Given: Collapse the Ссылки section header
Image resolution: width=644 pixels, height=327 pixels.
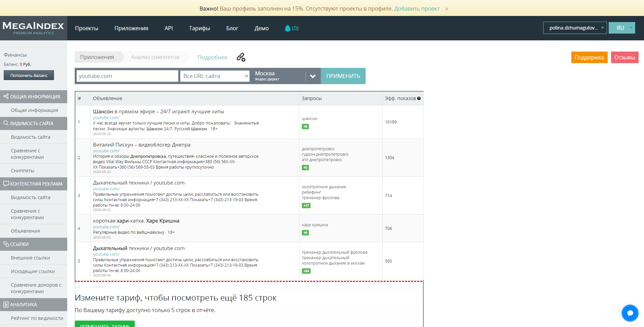Looking at the screenshot, I should click(34, 244).
